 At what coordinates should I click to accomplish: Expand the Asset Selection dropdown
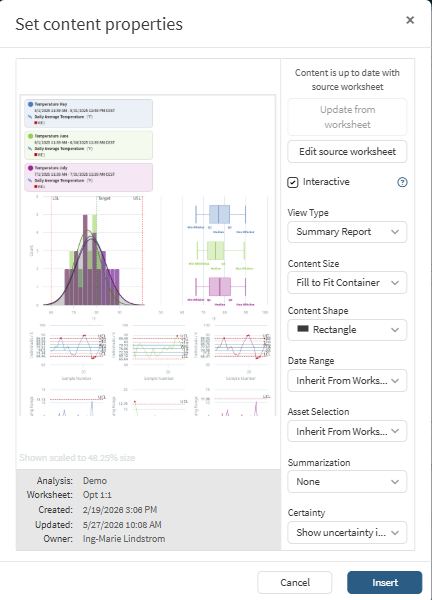click(347, 431)
